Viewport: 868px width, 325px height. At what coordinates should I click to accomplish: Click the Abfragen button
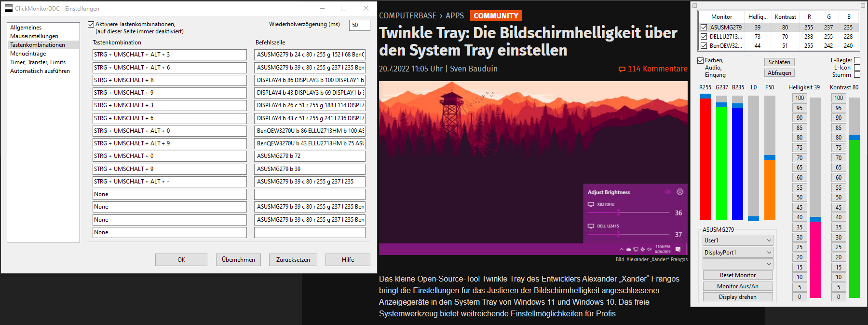point(779,73)
